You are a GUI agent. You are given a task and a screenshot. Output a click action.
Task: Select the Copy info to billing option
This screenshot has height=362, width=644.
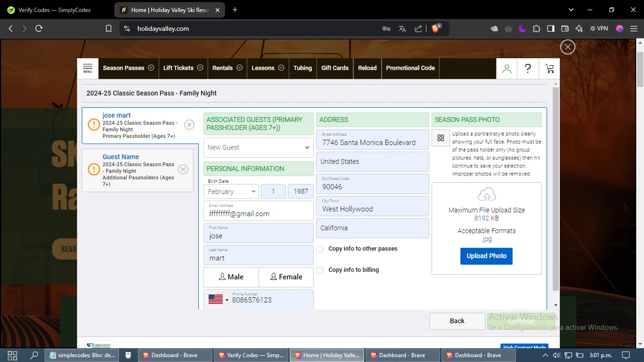320,270
